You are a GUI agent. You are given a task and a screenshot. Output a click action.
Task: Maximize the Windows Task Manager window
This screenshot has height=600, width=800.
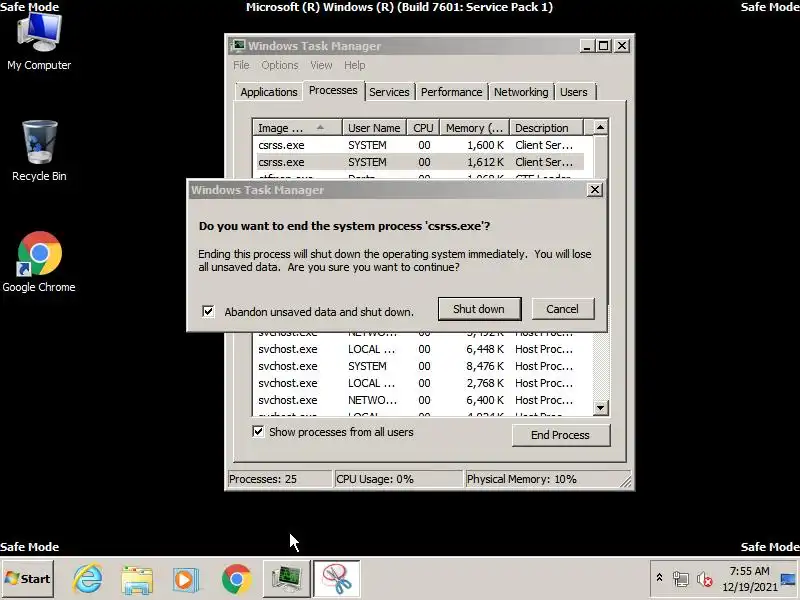coord(604,46)
